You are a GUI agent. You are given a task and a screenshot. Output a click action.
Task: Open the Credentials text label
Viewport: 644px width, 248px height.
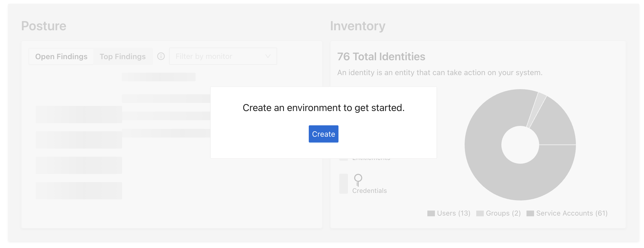369,191
